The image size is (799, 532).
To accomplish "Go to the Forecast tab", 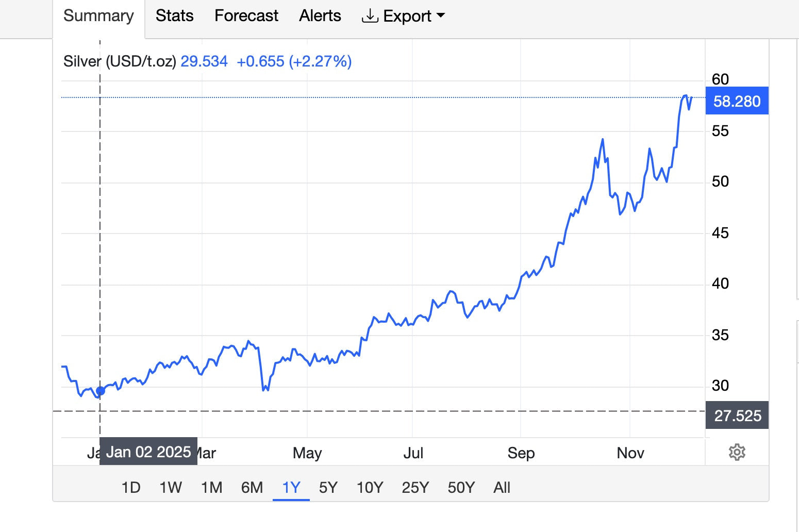I will tap(246, 16).
